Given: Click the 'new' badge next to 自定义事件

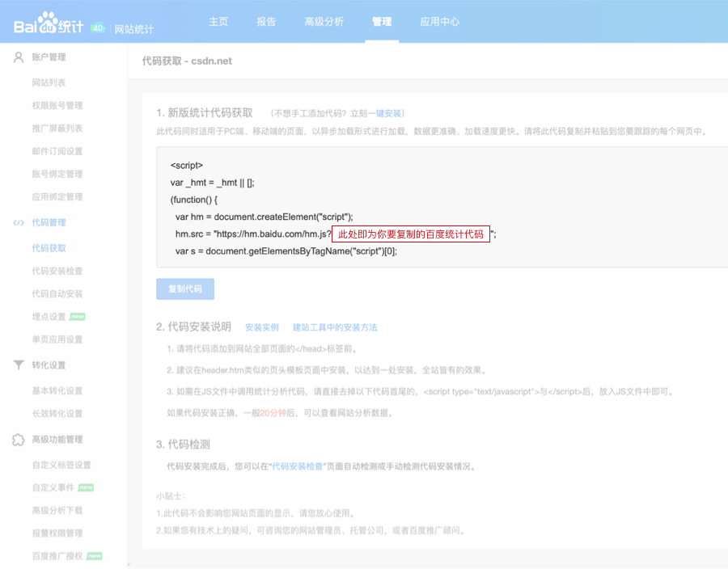Looking at the screenshot, I should [x=87, y=488].
